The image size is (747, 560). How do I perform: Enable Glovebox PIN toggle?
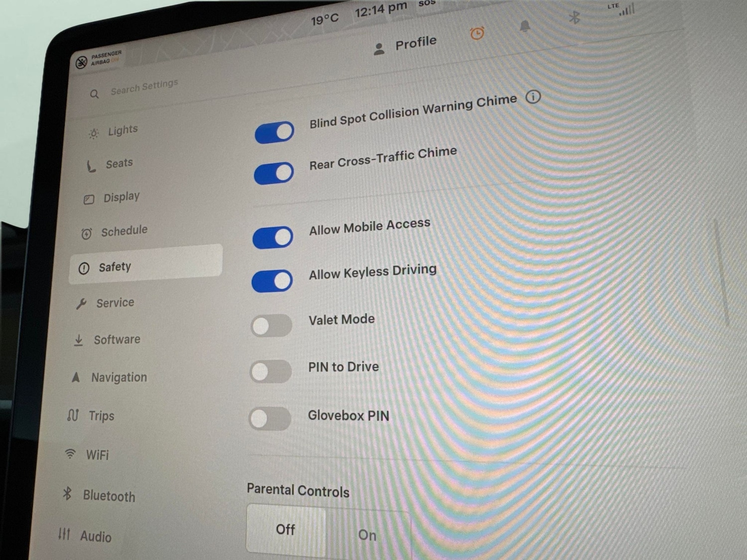(270, 419)
